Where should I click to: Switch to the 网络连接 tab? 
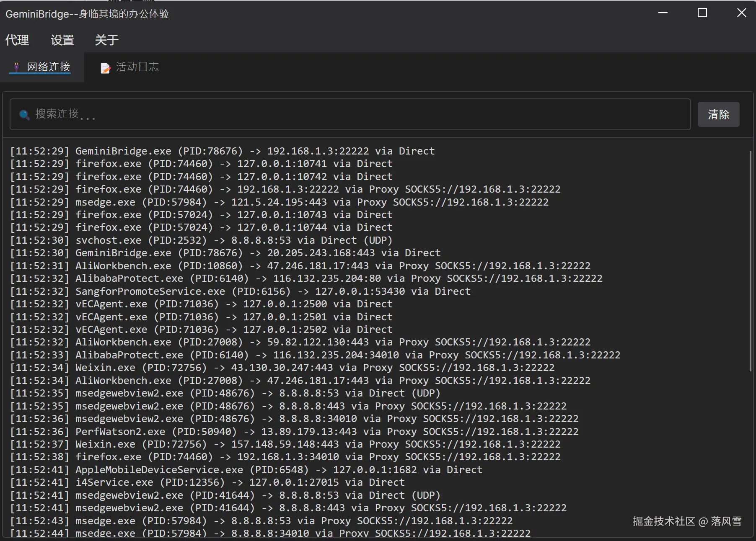42,67
